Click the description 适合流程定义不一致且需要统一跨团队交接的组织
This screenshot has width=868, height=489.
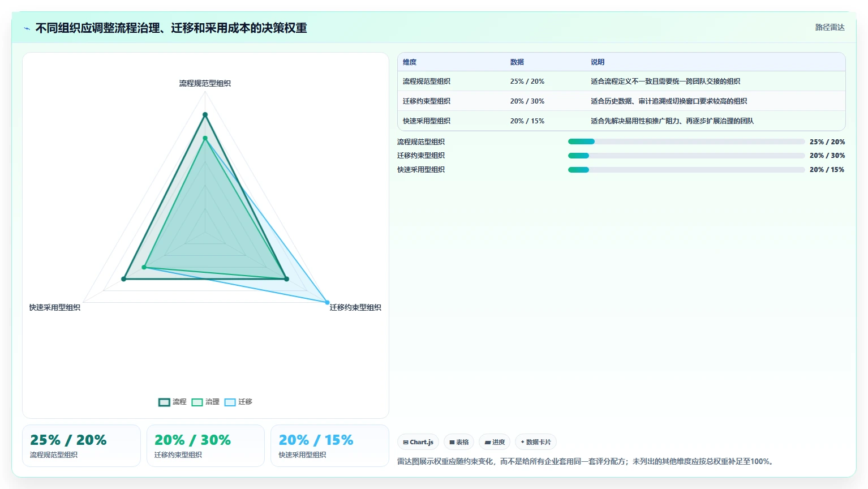[665, 81]
